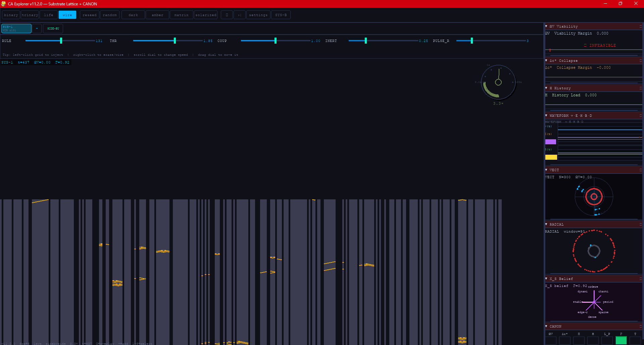
Task: Click the speed dial knob center
Action: pos(498,82)
